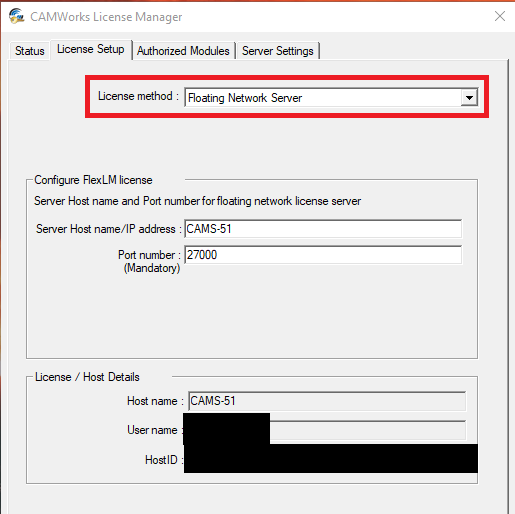Image resolution: width=515 pixels, height=514 pixels.
Task: Click the 'Server Host name/IP address :' label
Action: tap(109, 229)
